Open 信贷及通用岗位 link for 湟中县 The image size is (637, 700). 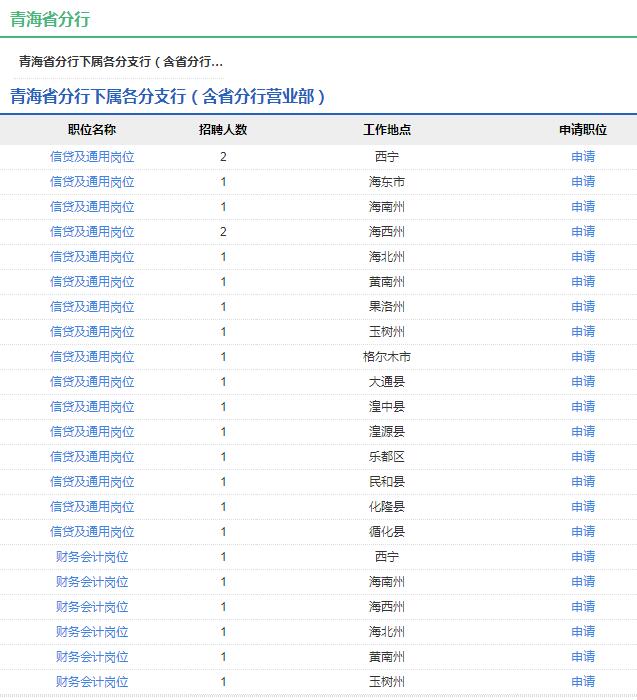[x=92, y=407]
